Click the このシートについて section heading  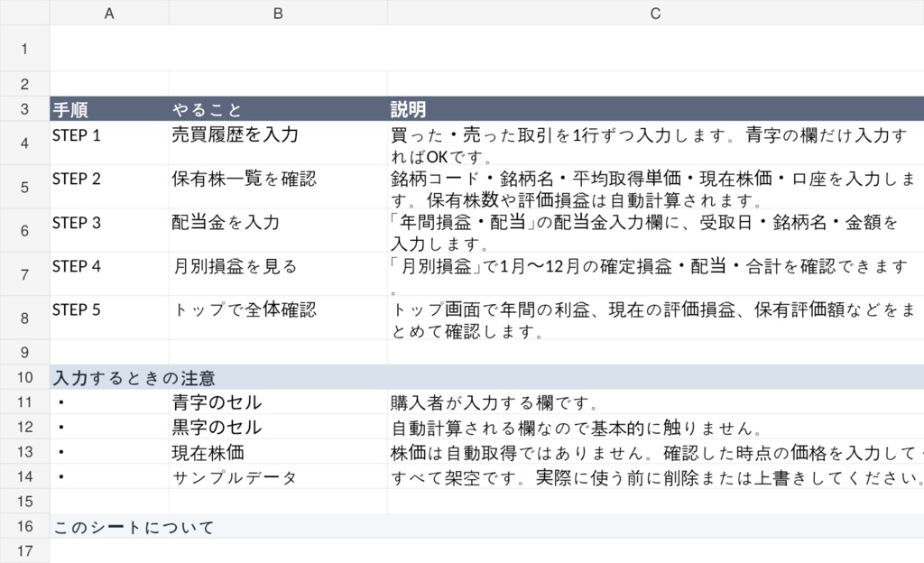[486, 526]
